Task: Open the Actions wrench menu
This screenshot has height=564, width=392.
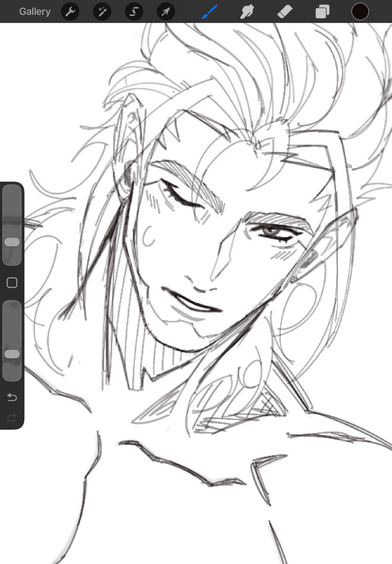Action: click(70, 11)
